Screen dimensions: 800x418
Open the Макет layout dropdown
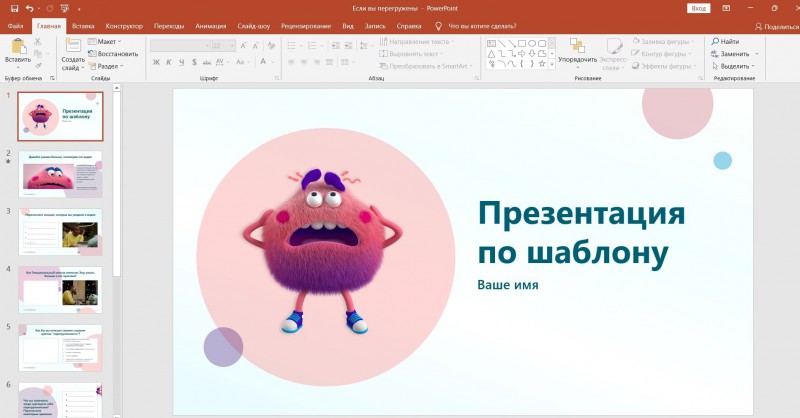click(105, 41)
